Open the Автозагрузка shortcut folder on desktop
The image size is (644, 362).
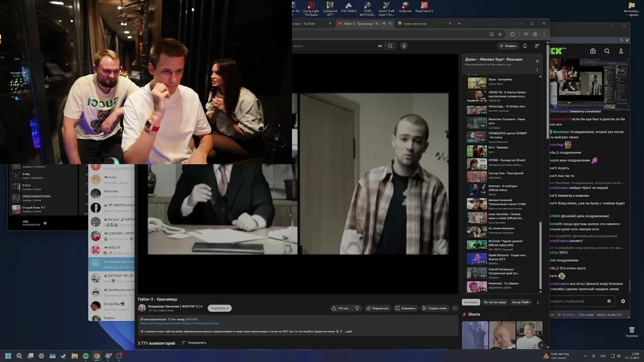point(631,9)
